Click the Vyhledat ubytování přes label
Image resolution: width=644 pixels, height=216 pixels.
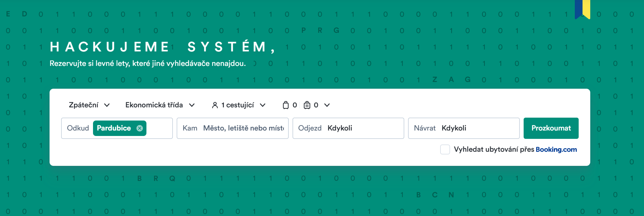(494, 149)
